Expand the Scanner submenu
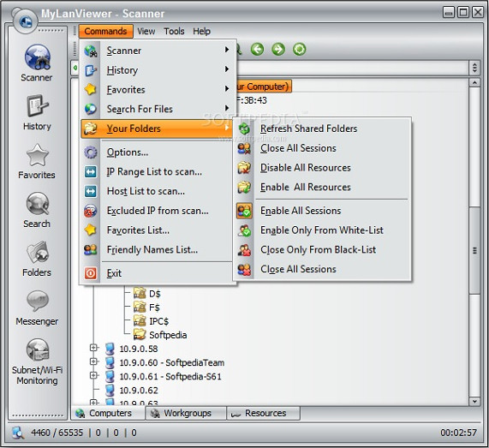This screenshot has width=489, height=448. pyautogui.click(x=158, y=51)
